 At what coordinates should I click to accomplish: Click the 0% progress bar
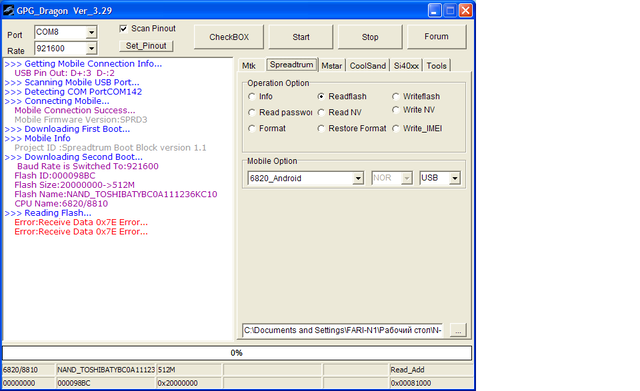coord(237,353)
